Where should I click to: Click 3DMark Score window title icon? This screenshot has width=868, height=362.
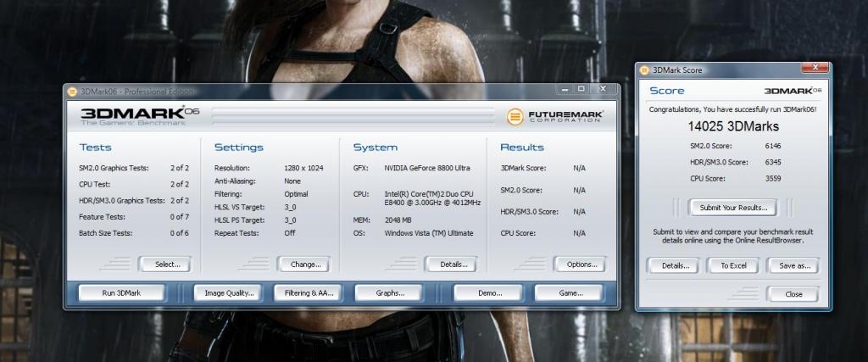point(644,70)
